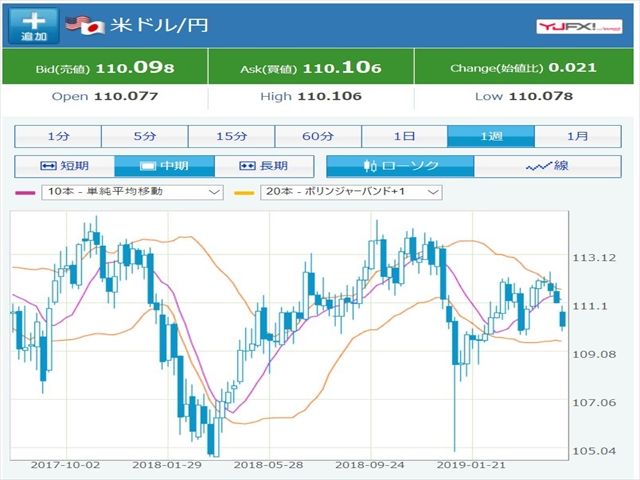Switch to 長期 long-term range
640x480 pixels.
click(x=264, y=166)
